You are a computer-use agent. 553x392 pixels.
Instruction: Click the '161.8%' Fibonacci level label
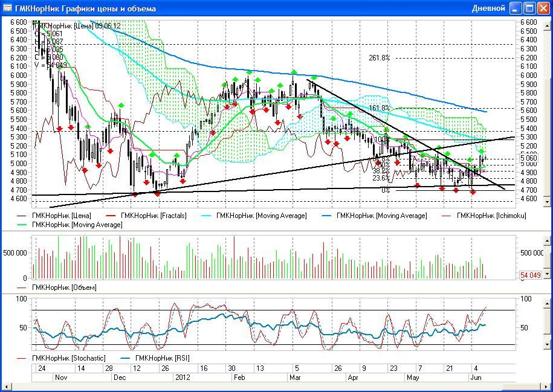[380, 108]
